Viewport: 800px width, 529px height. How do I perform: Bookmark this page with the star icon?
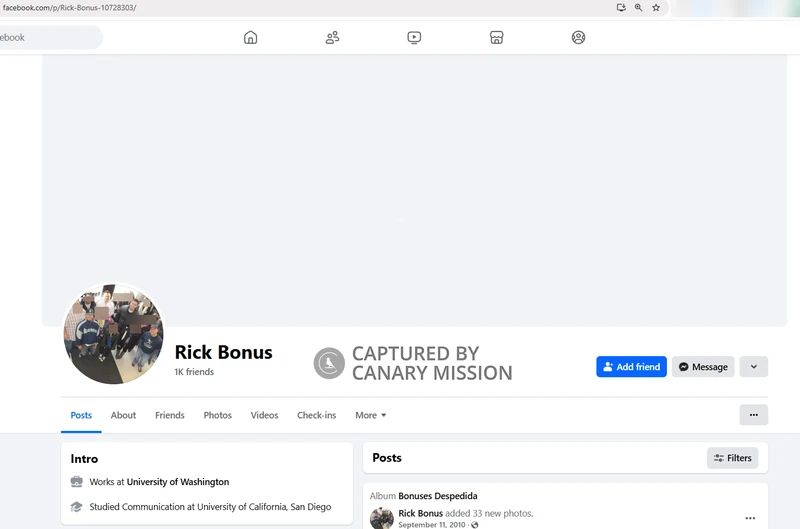pos(656,8)
